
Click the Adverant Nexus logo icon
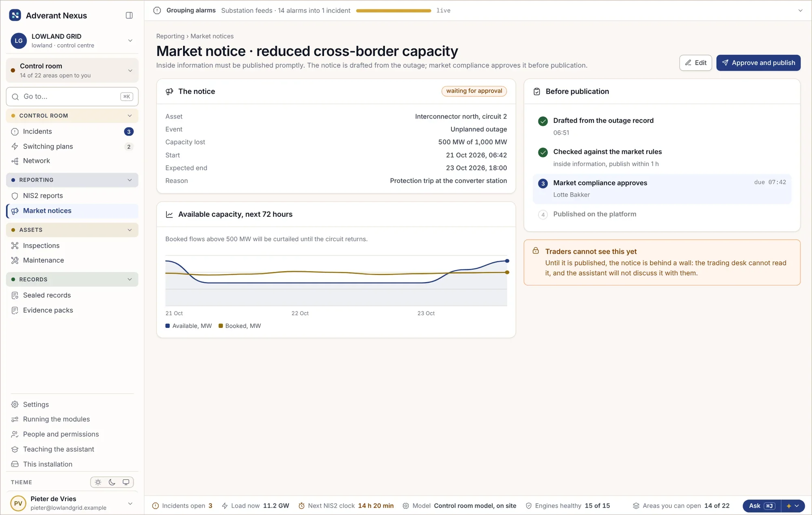(15, 15)
